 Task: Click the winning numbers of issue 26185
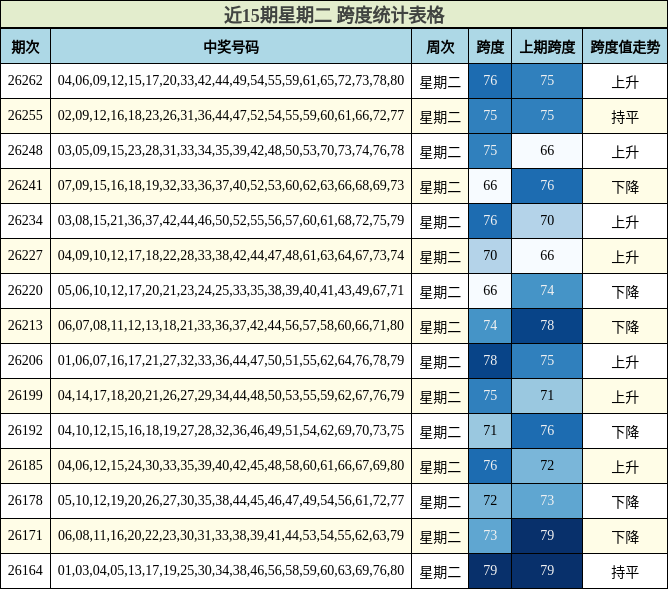point(231,465)
